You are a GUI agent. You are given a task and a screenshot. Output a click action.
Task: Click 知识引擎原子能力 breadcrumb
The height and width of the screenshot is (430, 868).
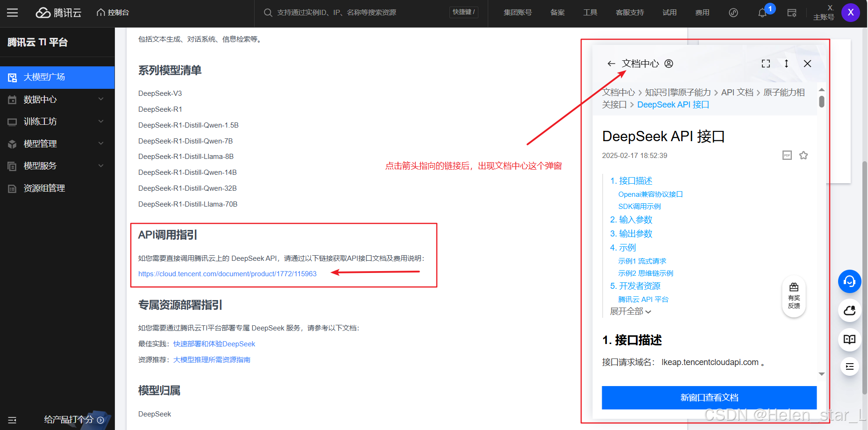point(678,93)
